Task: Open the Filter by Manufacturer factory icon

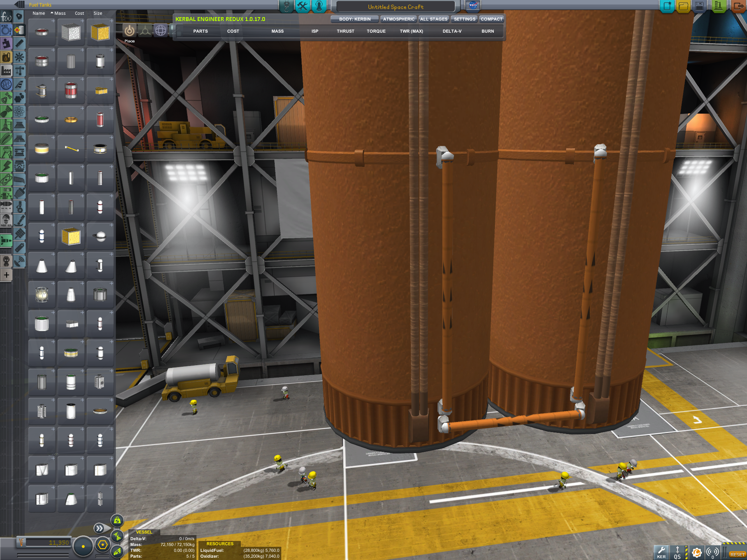Action: click(x=6, y=71)
